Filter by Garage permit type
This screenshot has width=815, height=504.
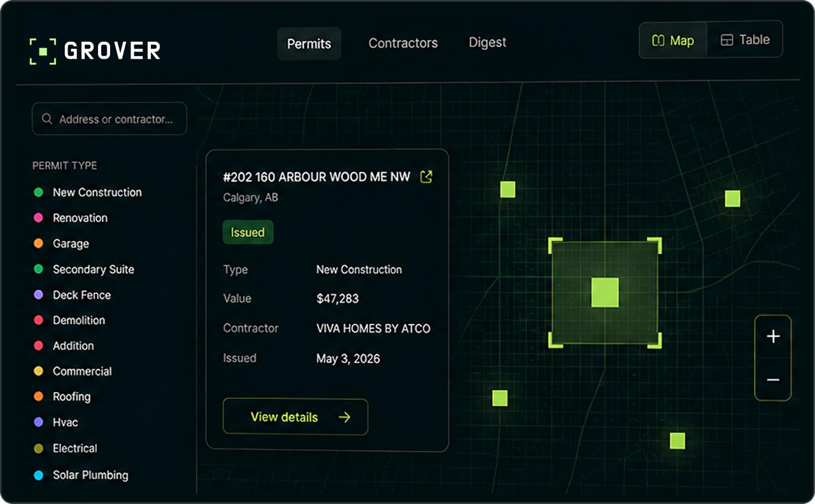(61, 244)
